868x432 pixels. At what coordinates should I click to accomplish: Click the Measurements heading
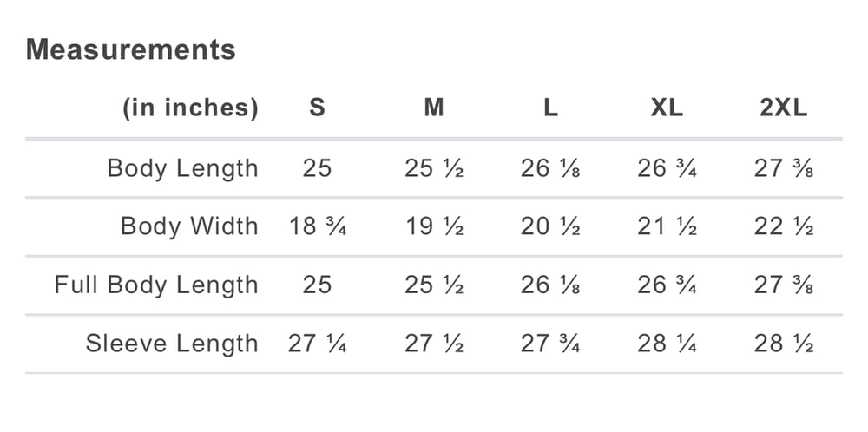pyautogui.click(x=131, y=50)
